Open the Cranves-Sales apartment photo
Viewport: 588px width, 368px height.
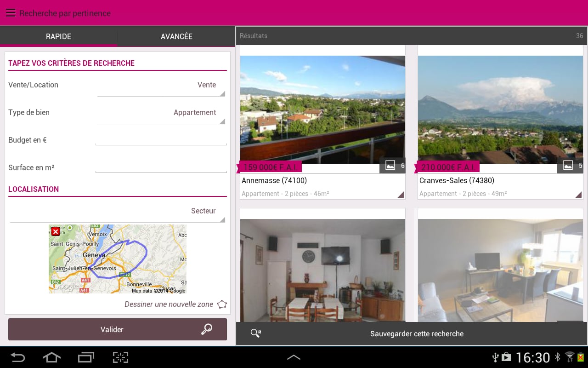point(500,109)
